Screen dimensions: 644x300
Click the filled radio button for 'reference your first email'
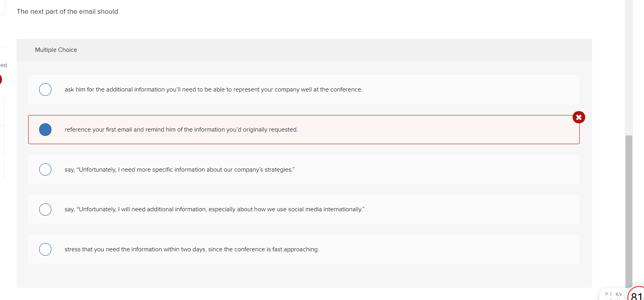click(x=45, y=130)
